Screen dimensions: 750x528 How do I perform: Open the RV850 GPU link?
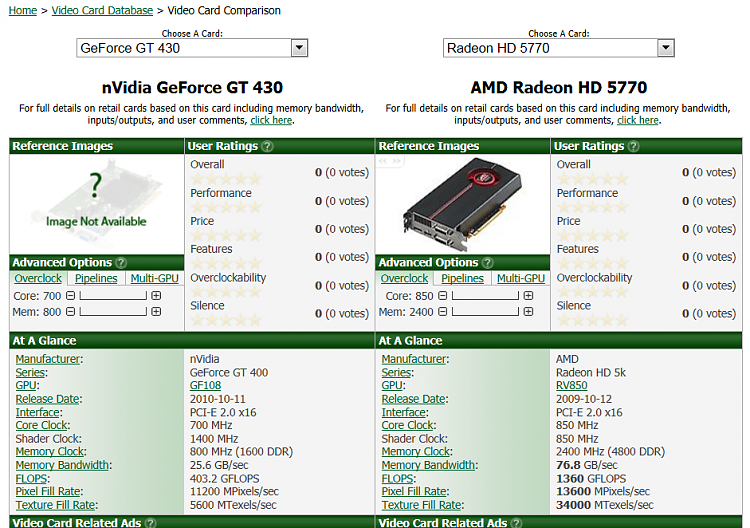click(572, 385)
